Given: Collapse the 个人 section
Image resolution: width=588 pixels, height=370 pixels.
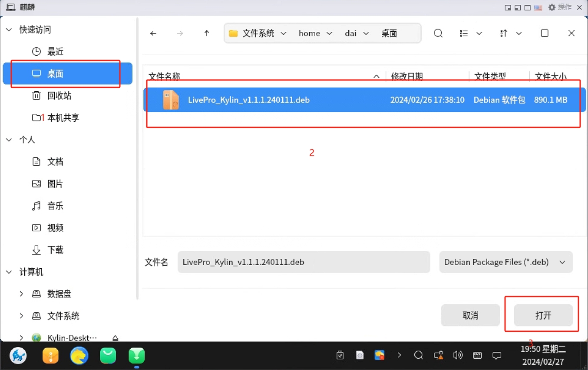Looking at the screenshot, I should click(x=9, y=140).
